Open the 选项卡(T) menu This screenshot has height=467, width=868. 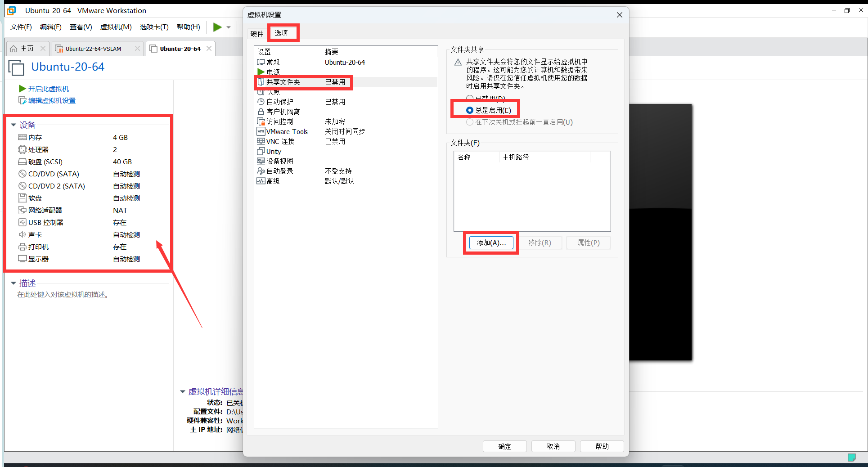click(x=154, y=27)
